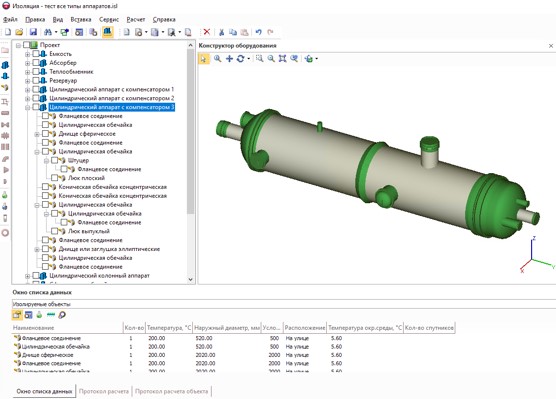Expand the Емкость tree node
556x399 pixels.
pos(27,54)
